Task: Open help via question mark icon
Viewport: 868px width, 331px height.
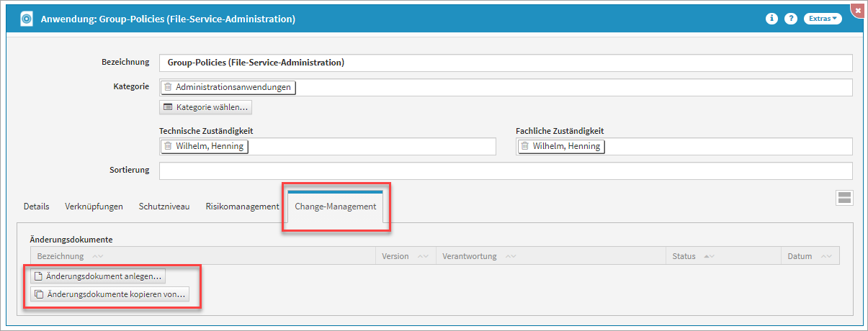Action: tap(791, 19)
